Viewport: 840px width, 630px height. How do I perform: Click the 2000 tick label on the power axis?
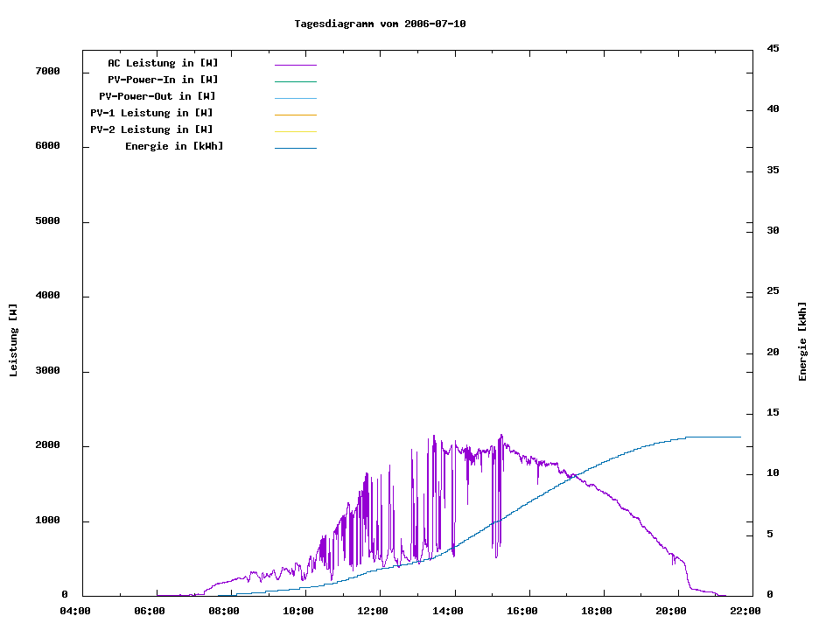click(45, 445)
